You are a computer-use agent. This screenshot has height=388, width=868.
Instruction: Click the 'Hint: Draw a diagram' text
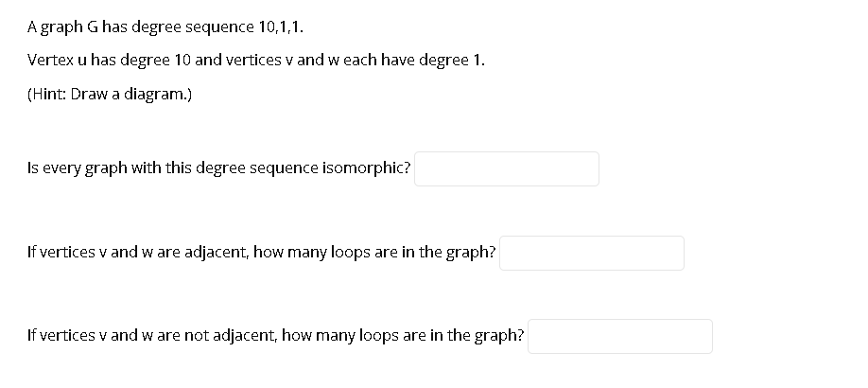pos(110,95)
